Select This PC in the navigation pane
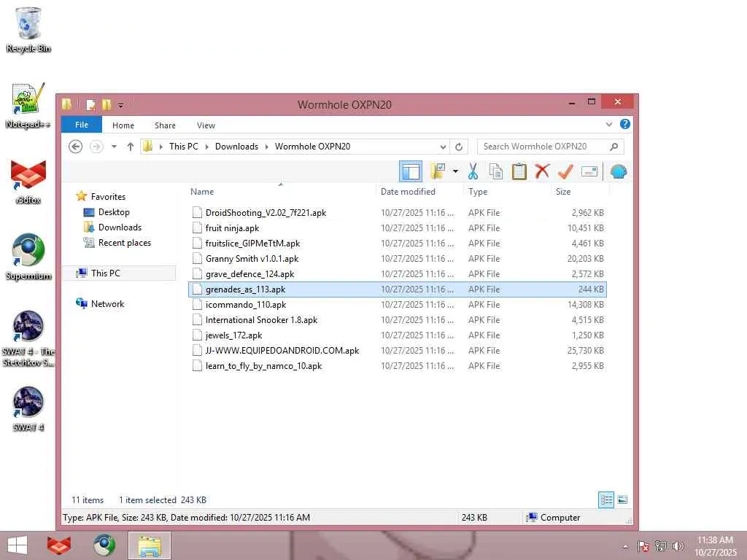 click(105, 273)
